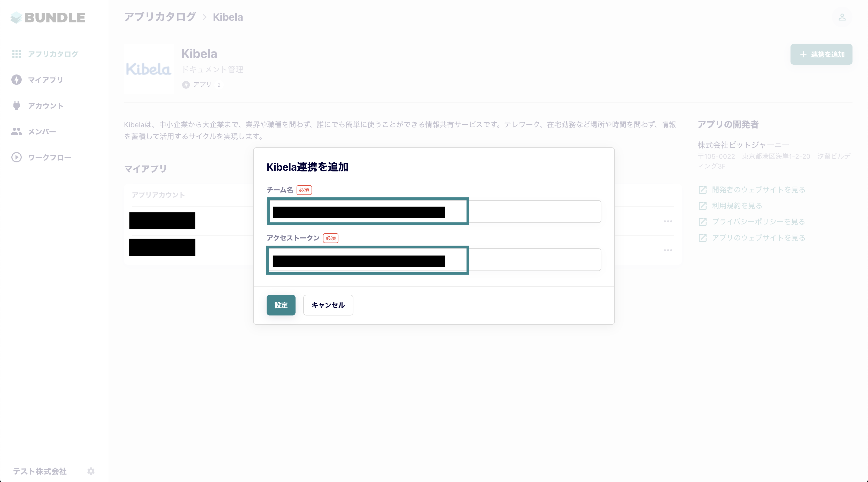Viewport: 868px width, 482px height.
Task: Click テスト株式会社 organization name
Action: (40, 471)
